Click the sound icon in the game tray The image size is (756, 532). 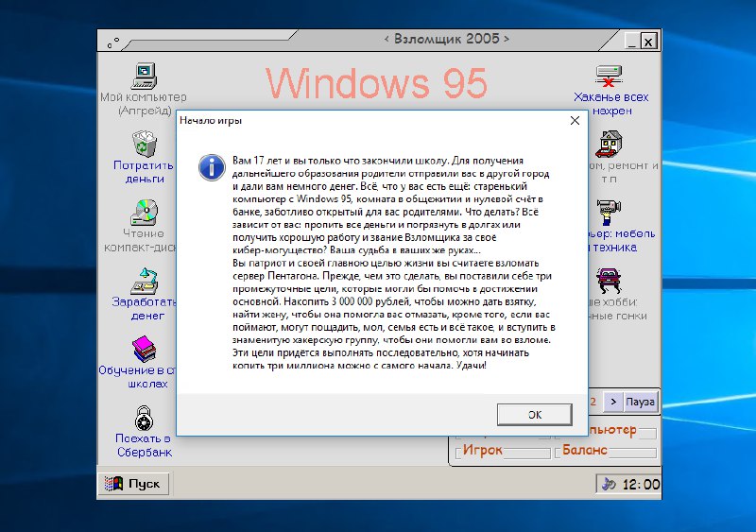[x=609, y=484]
